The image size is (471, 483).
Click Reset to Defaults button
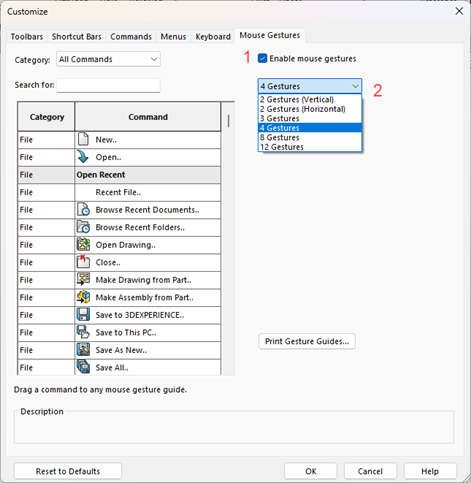pos(68,471)
